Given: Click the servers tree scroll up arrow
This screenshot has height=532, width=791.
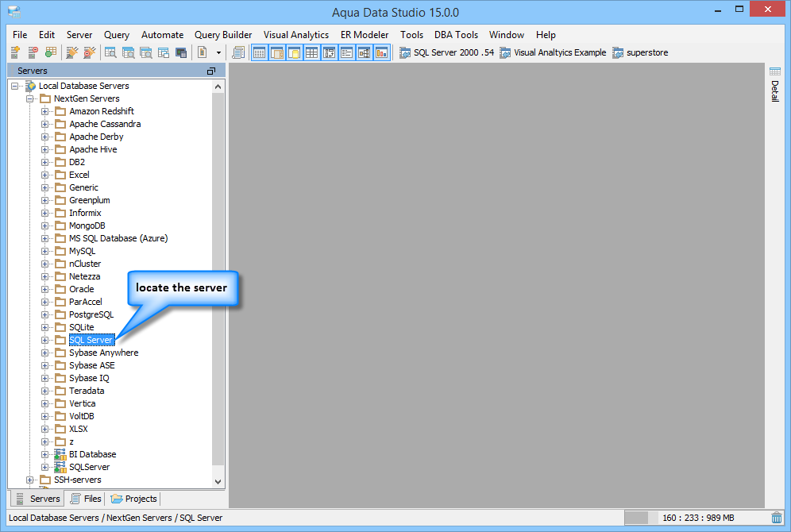Looking at the screenshot, I should coord(218,87).
